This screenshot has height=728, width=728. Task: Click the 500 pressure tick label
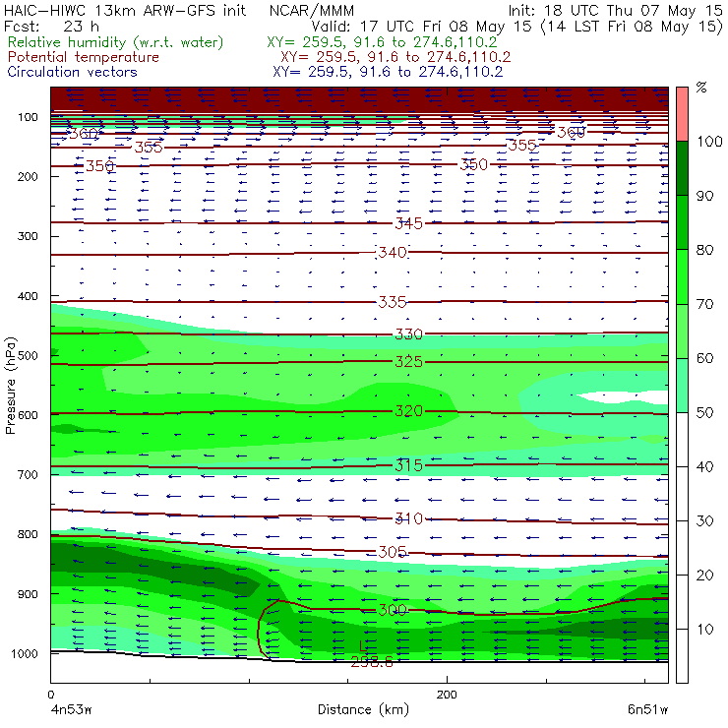click(28, 356)
